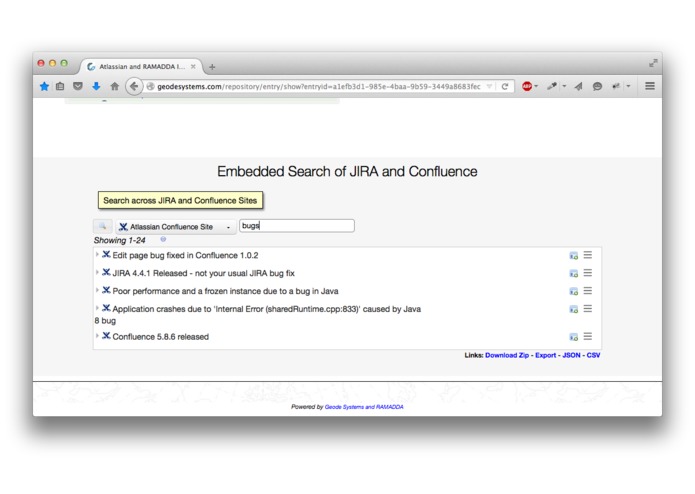
Task: Click the eyedropper toolbar icon
Action: click(x=552, y=86)
